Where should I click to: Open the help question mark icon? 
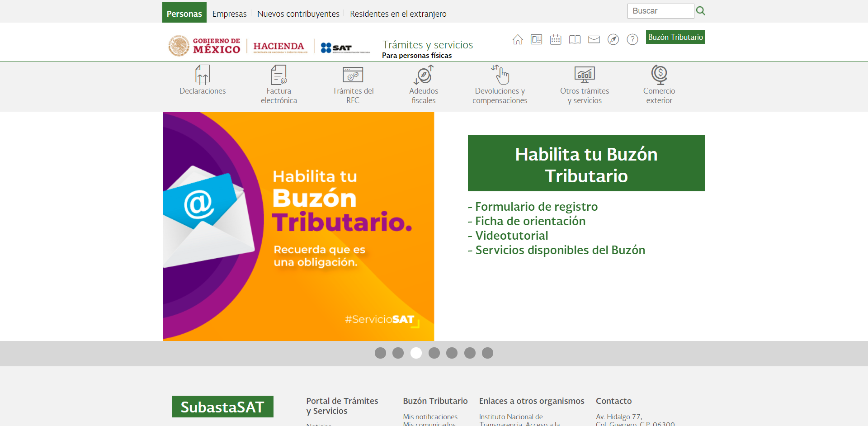[x=632, y=39]
